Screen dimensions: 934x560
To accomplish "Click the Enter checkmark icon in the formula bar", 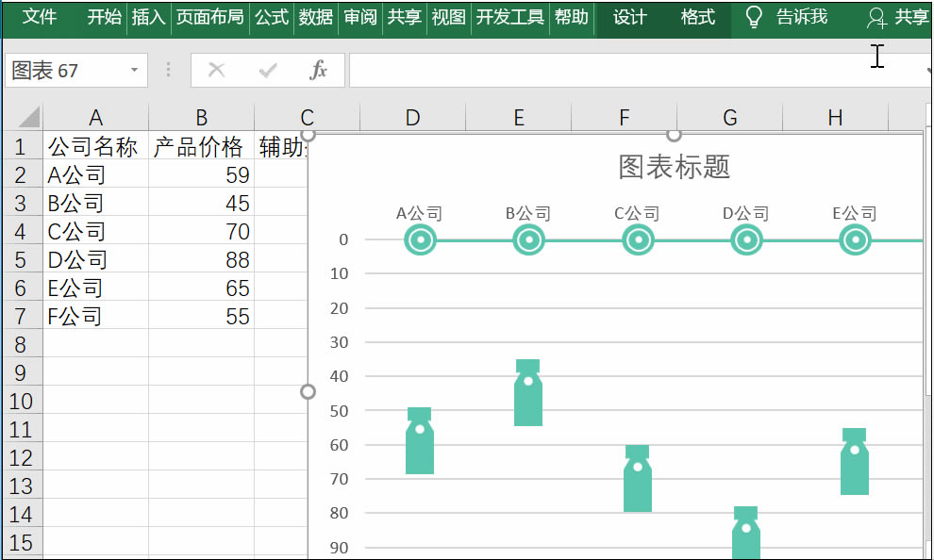I will coord(267,70).
